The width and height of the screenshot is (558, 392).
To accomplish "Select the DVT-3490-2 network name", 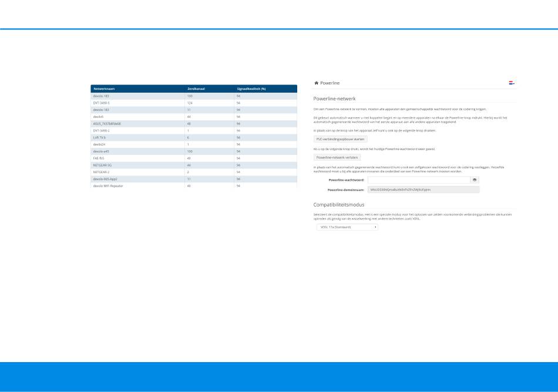I will (102, 131).
